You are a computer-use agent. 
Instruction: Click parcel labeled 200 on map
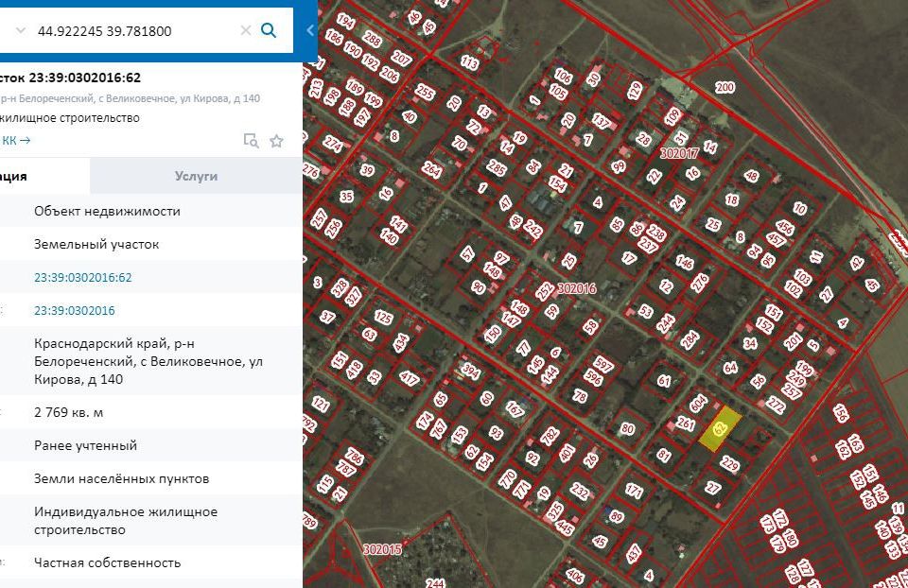coord(725,88)
